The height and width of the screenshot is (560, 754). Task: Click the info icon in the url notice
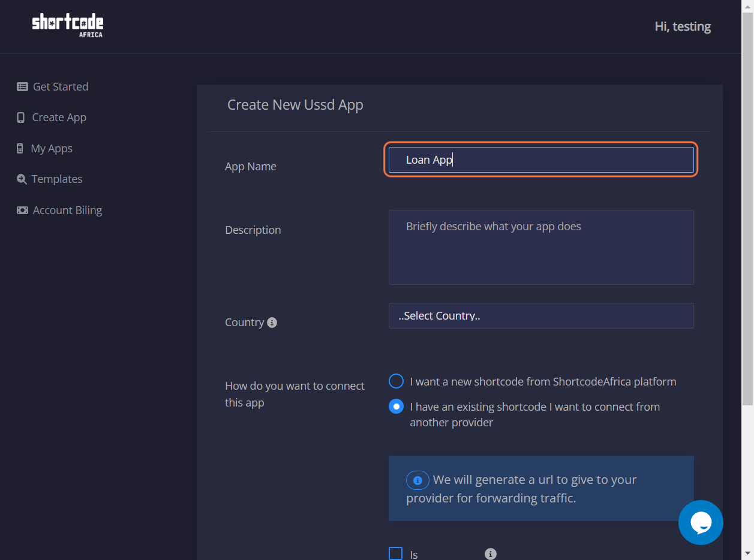[x=417, y=480]
